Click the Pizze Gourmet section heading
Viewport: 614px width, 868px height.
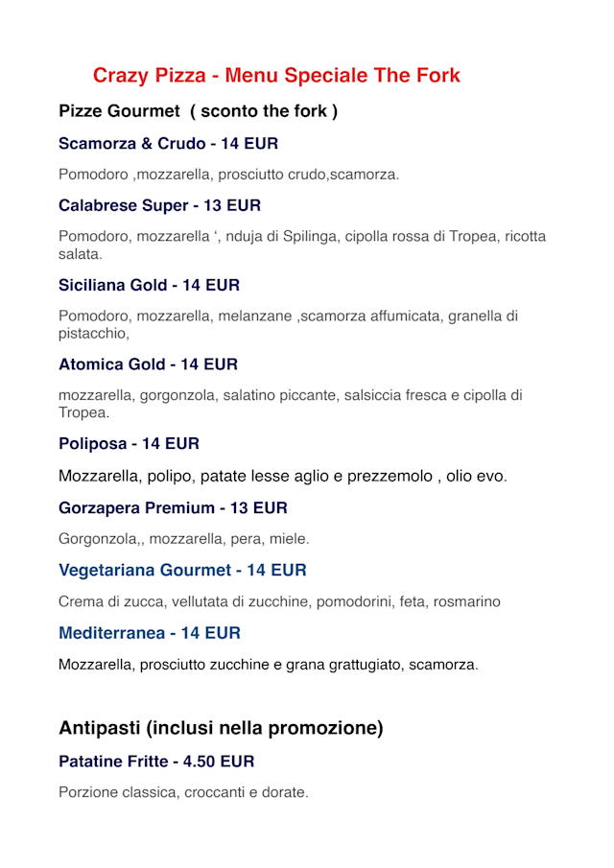click(x=198, y=111)
